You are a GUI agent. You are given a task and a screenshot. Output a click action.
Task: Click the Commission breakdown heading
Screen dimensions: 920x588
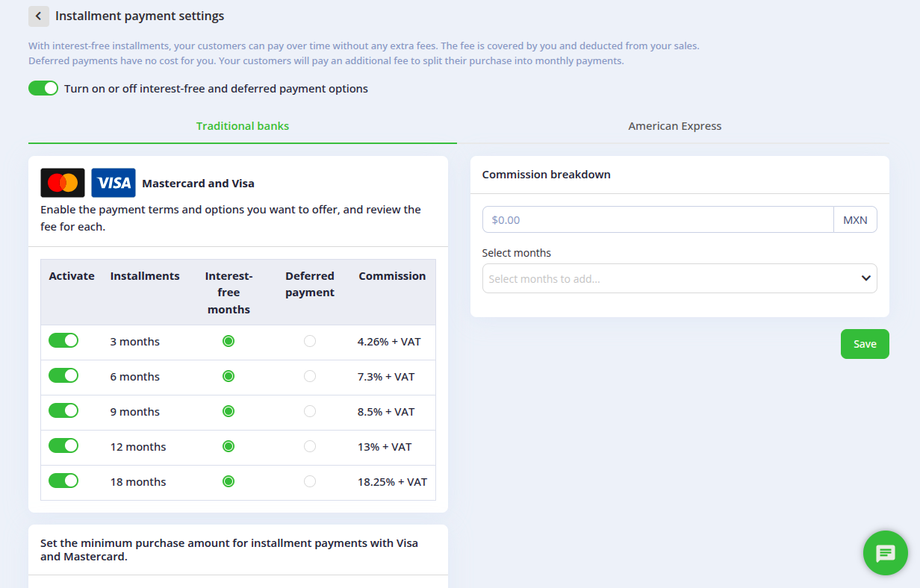click(x=547, y=175)
